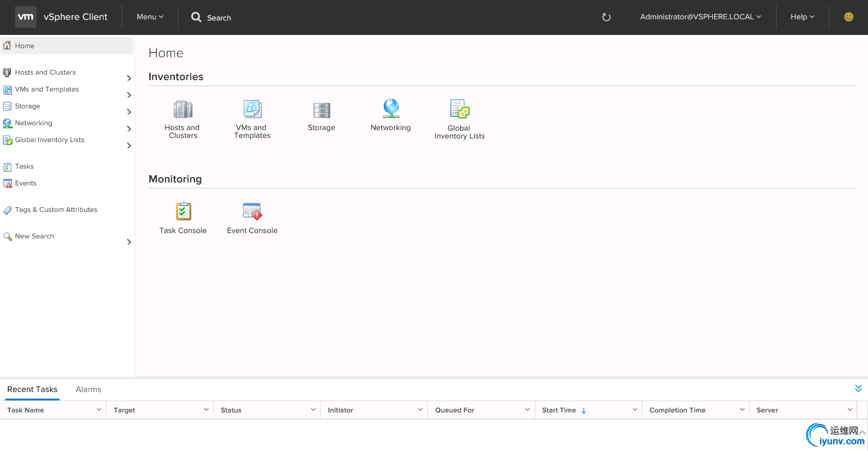Click the Networking sidebar icon
This screenshot has width=868, height=451.
click(7, 123)
